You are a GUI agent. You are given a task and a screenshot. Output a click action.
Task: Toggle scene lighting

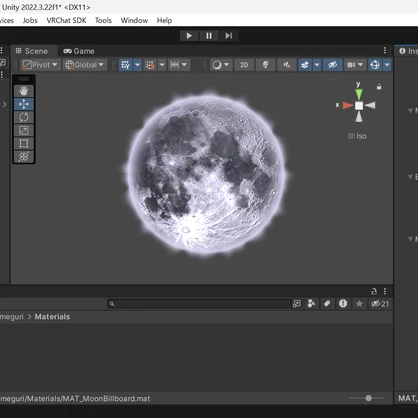point(265,65)
